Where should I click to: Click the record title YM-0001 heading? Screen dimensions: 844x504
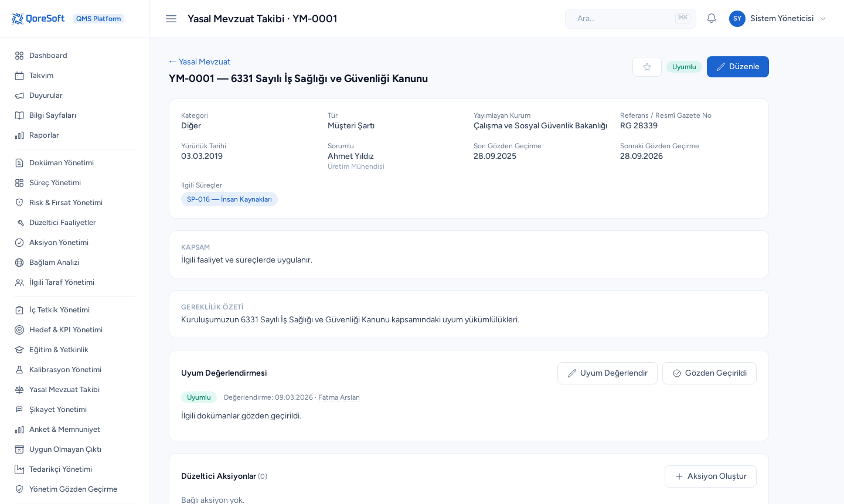[298, 79]
